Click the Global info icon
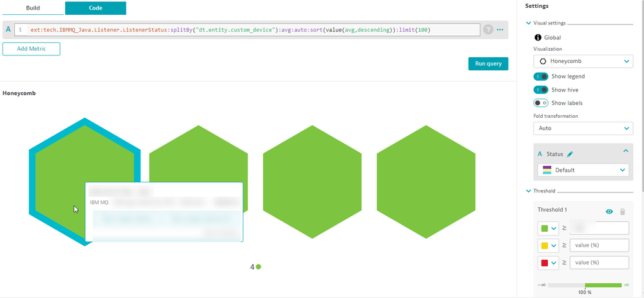Screen dimensions: 644x298 [538, 37]
